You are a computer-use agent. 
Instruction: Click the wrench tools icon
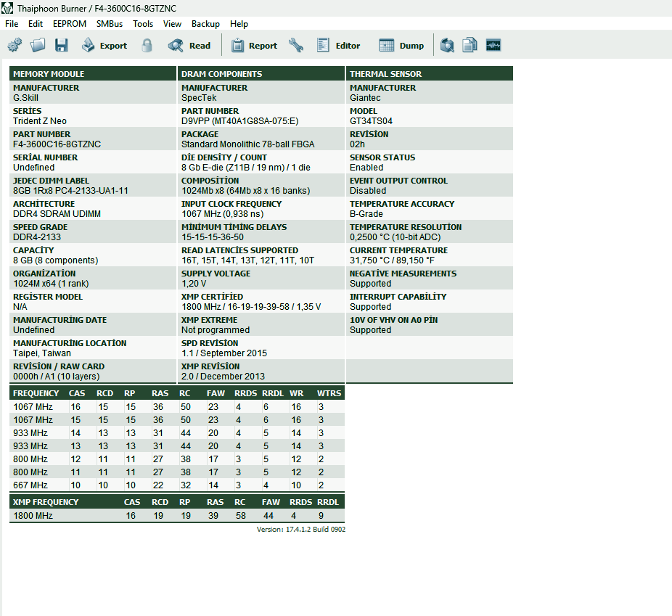295,45
